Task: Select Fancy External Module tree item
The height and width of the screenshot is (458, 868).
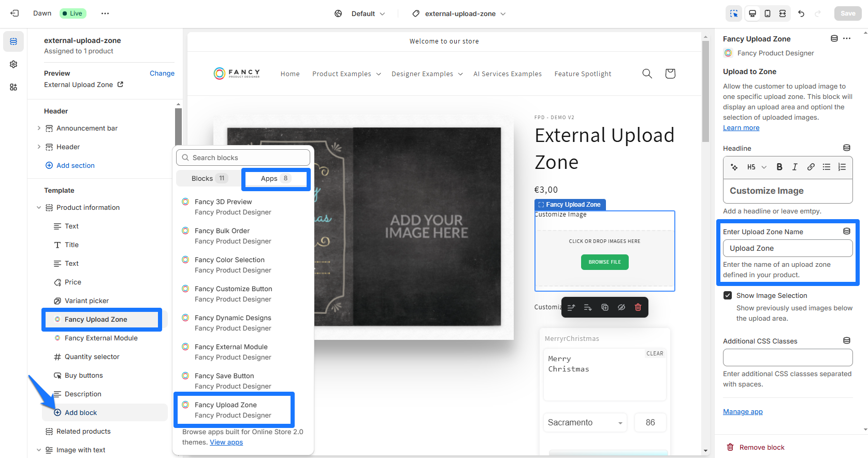Action: coord(102,338)
